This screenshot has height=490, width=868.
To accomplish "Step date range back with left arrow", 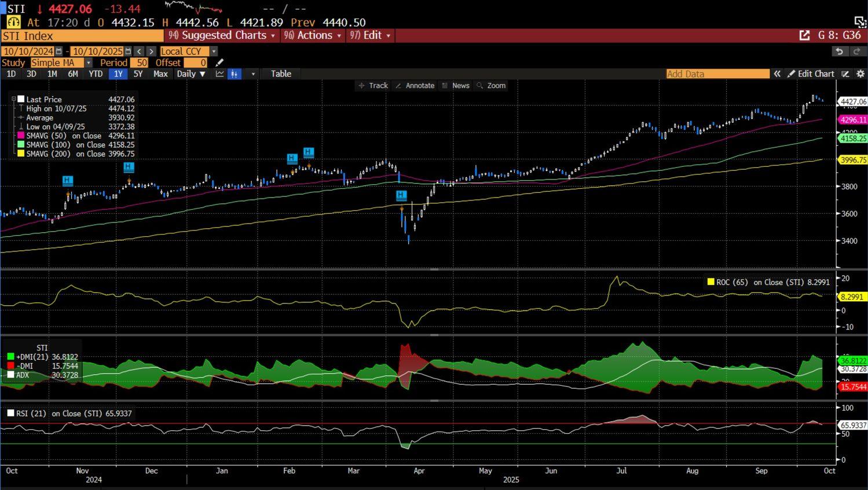I will tap(139, 51).
